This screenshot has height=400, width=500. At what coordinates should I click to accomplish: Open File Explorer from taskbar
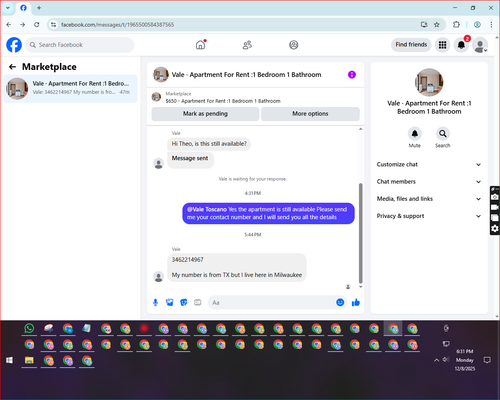point(29,360)
